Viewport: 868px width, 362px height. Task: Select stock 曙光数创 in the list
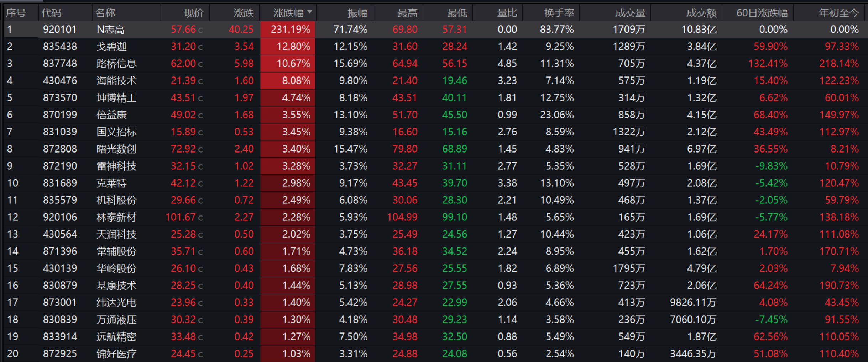[x=116, y=149]
